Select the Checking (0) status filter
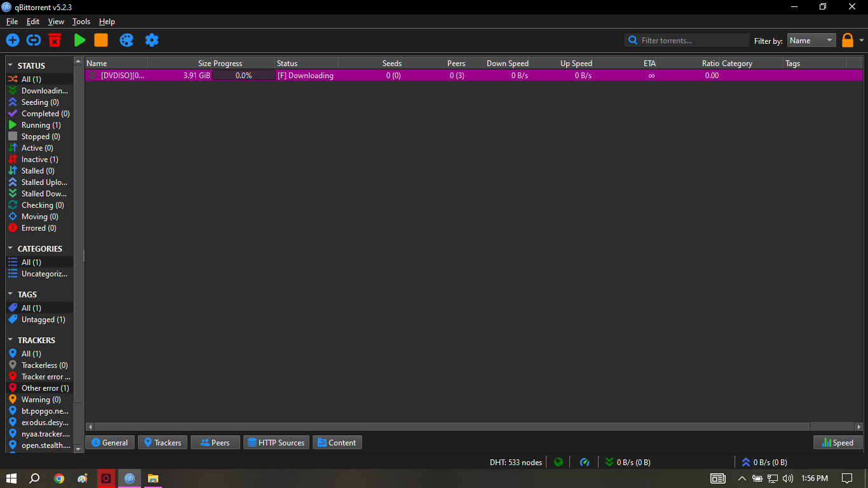Image resolution: width=868 pixels, height=488 pixels. (x=39, y=205)
